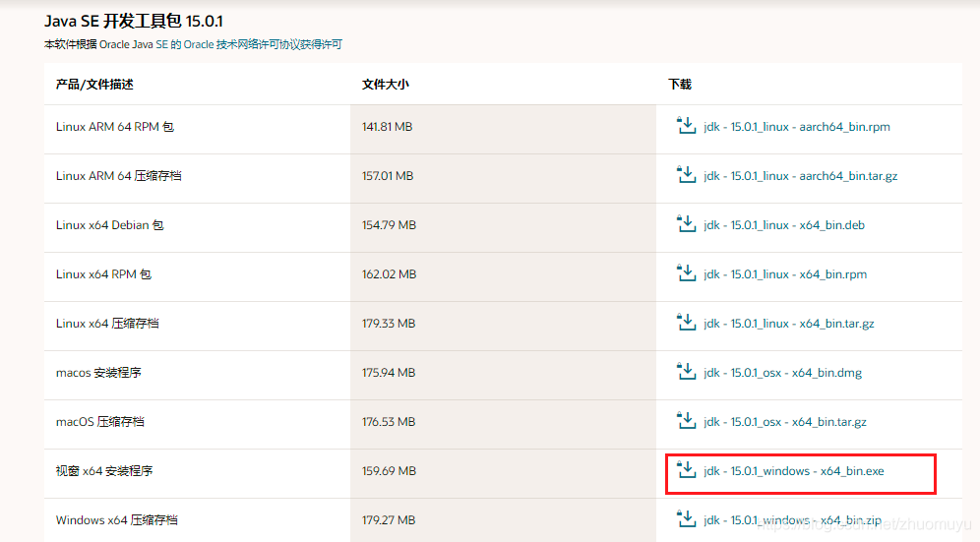
Task: Select the 产品/文件描述 column header
Action: [x=94, y=85]
